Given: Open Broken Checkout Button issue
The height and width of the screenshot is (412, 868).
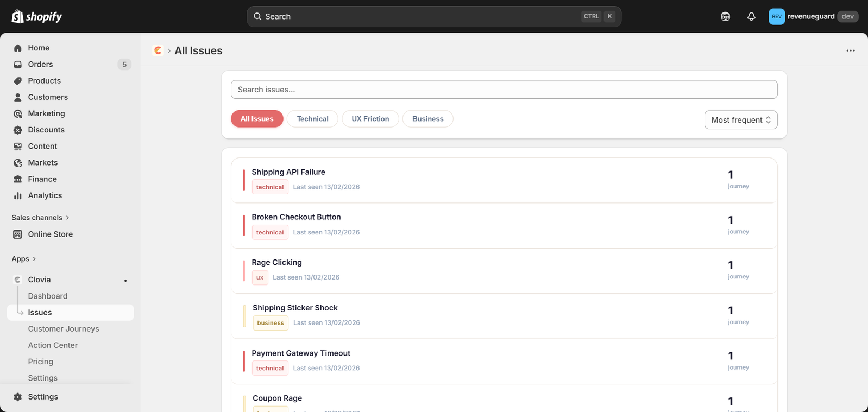Looking at the screenshot, I should [504, 226].
